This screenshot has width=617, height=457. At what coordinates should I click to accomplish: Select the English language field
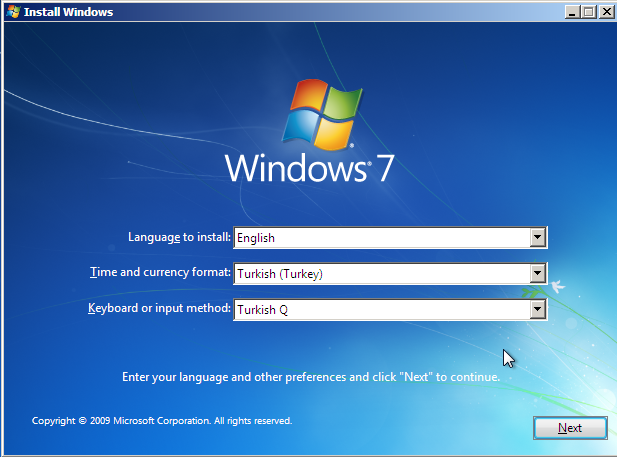[x=390, y=237]
